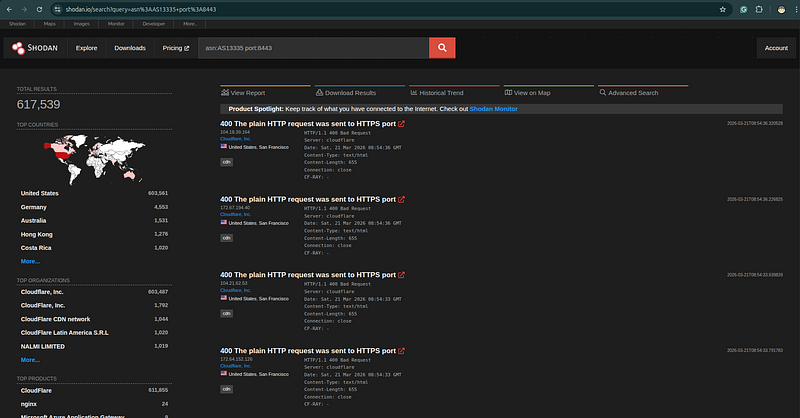Expand More... under Top Countries
800x418 pixels.
pyautogui.click(x=30, y=261)
